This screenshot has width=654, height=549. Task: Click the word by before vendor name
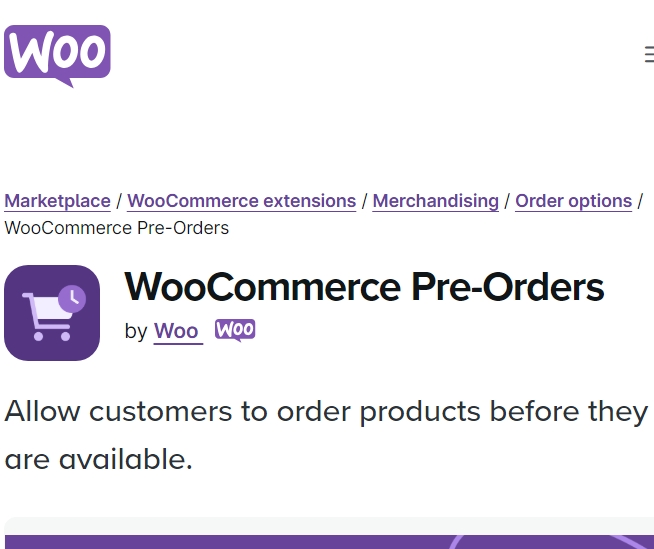pyautogui.click(x=136, y=331)
